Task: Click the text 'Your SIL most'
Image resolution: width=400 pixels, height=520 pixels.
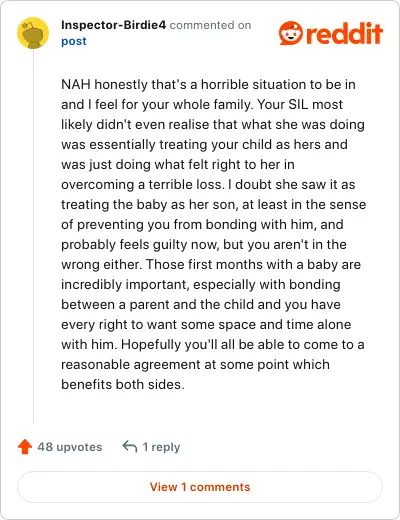Action: [300, 104]
